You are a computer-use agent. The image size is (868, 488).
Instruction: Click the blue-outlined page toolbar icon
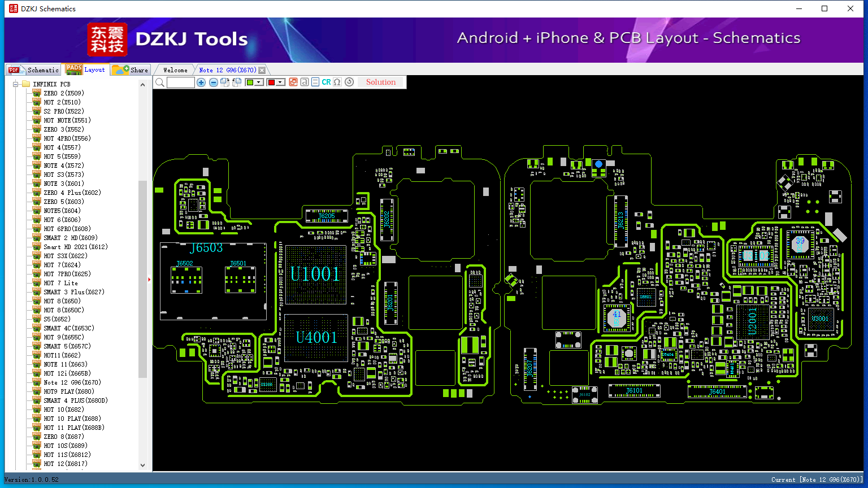tap(315, 82)
